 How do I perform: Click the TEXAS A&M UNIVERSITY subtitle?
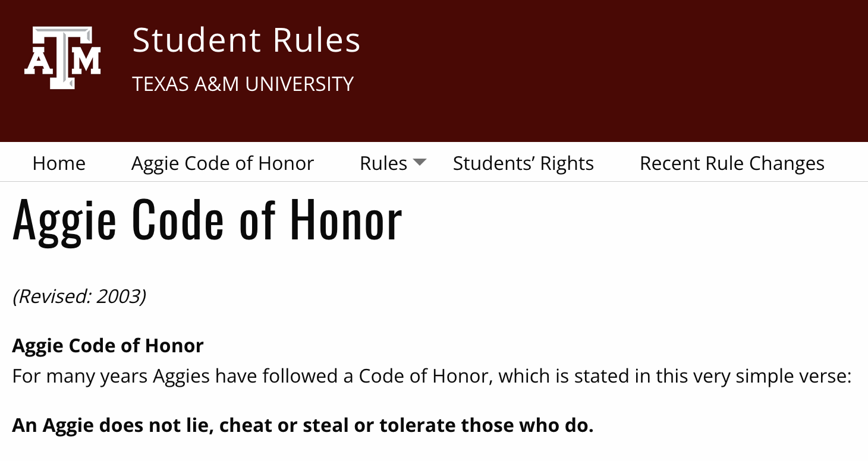click(243, 84)
